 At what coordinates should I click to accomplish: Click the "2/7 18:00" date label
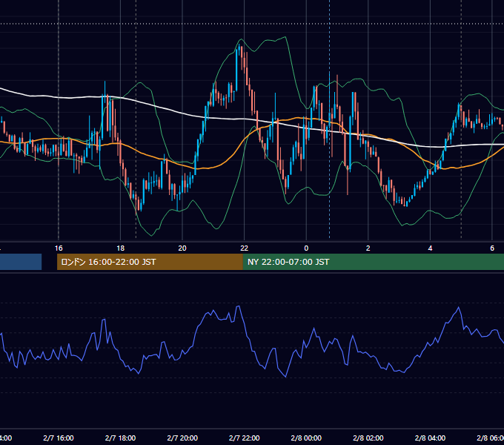121,438
